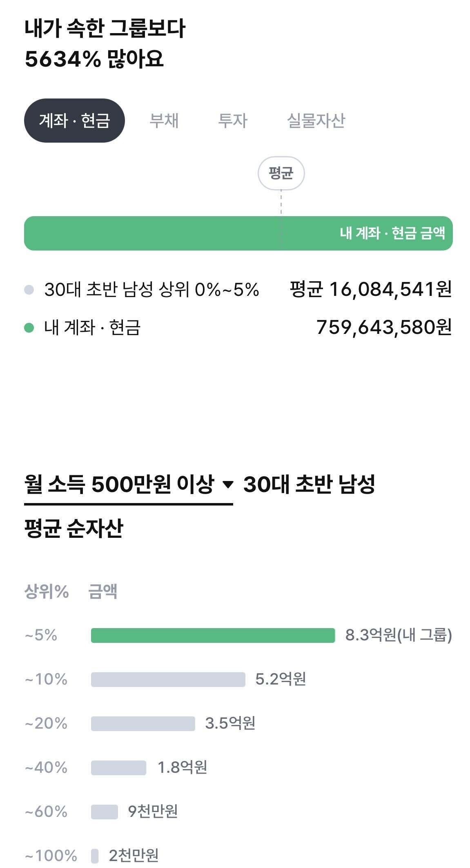Viewport: 470px width, 868px height.
Task: Expand the income filter selection arrow
Action: click(229, 483)
